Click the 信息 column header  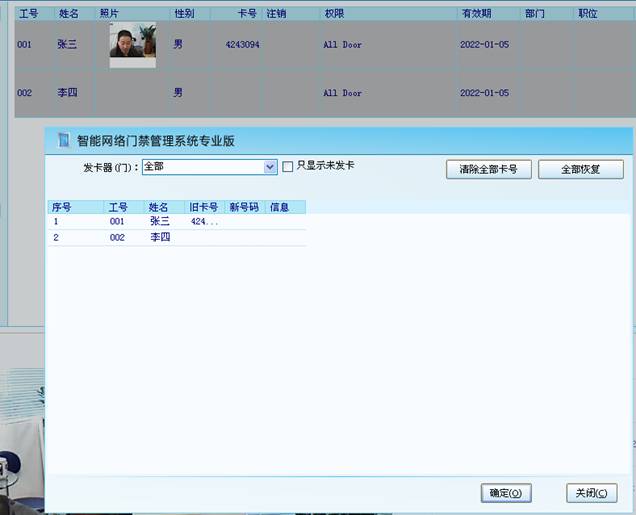point(285,207)
